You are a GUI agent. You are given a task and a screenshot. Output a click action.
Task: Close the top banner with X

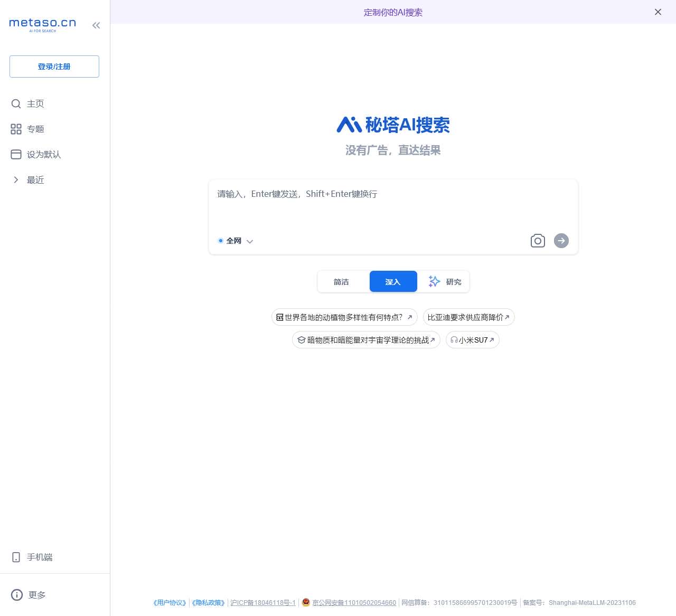[658, 12]
